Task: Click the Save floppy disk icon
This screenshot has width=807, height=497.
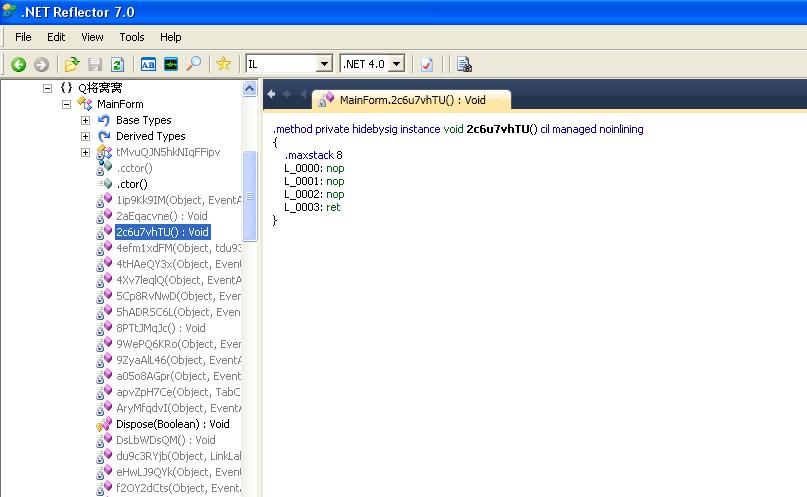Action: click(95, 64)
